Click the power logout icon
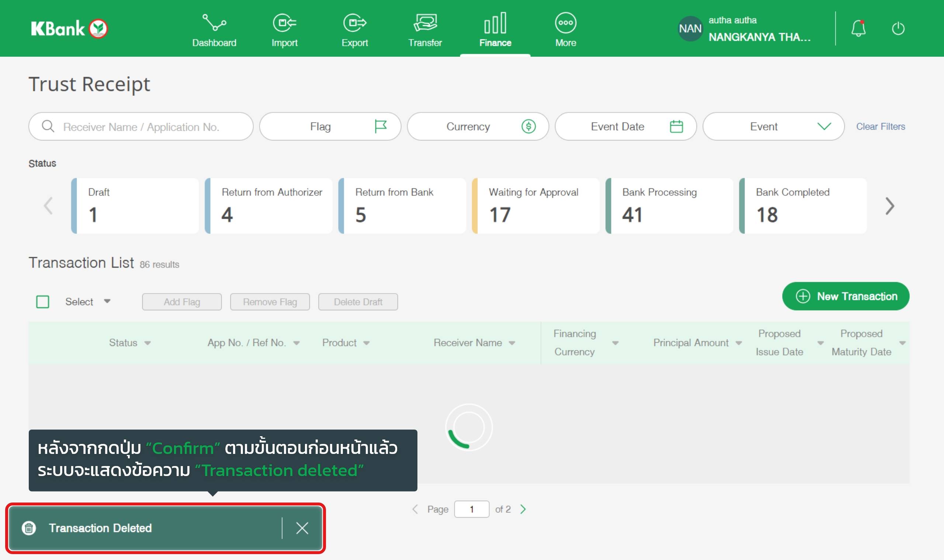Screen dimensions: 944x560 [x=898, y=28]
